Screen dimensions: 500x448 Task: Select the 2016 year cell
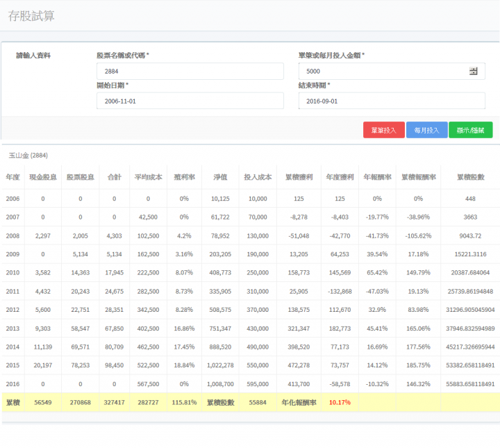tap(12, 384)
